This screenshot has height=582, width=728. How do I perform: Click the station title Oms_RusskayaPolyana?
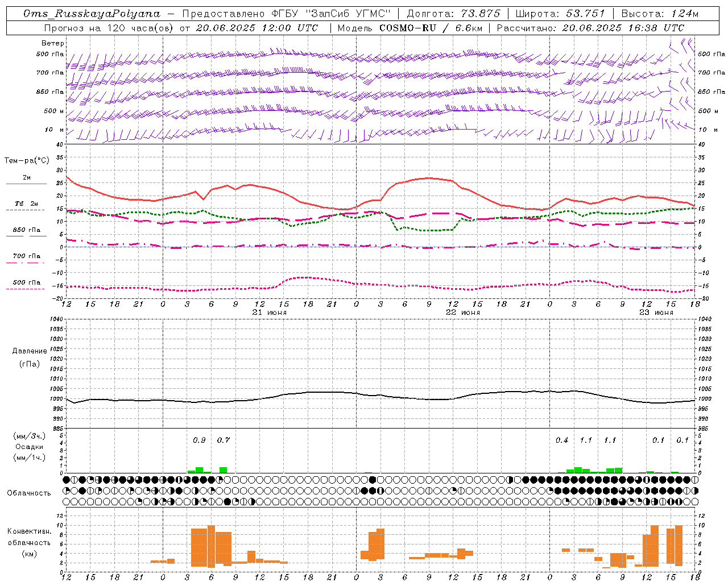92,14
